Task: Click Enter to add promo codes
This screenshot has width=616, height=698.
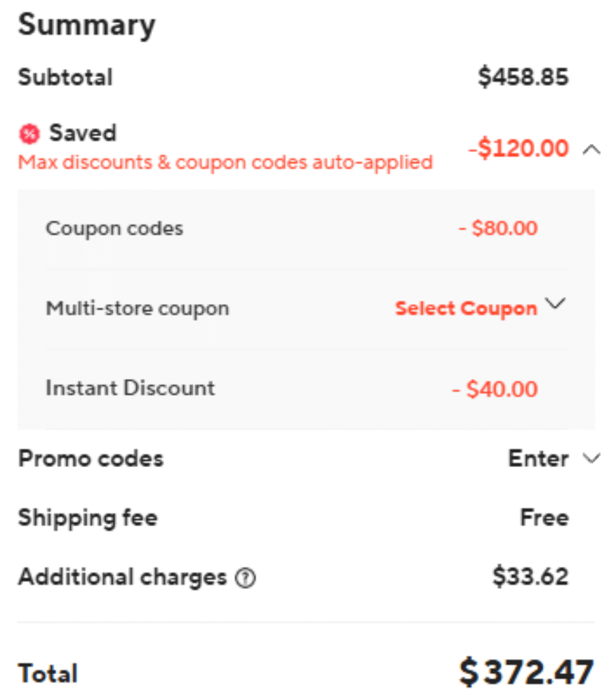Action: tap(538, 459)
